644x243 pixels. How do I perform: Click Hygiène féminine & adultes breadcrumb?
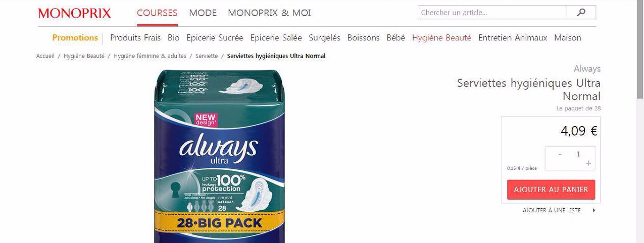click(150, 56)
